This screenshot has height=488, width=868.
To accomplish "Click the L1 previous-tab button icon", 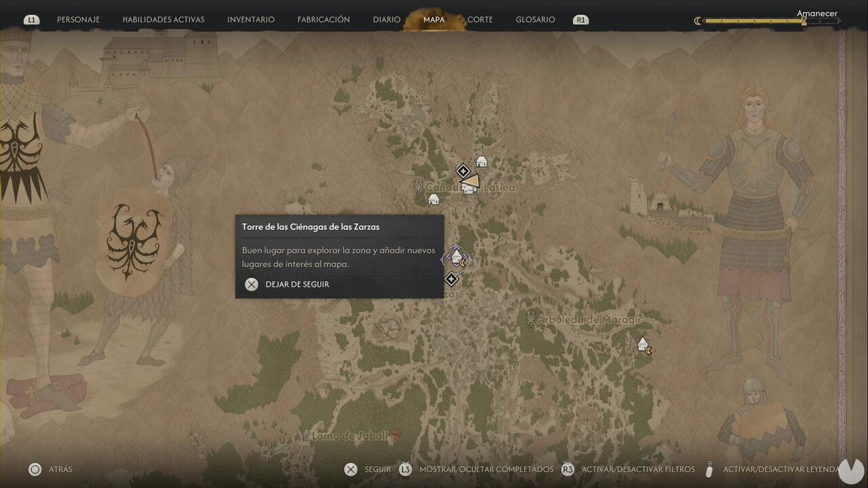I will click(31, 20).
